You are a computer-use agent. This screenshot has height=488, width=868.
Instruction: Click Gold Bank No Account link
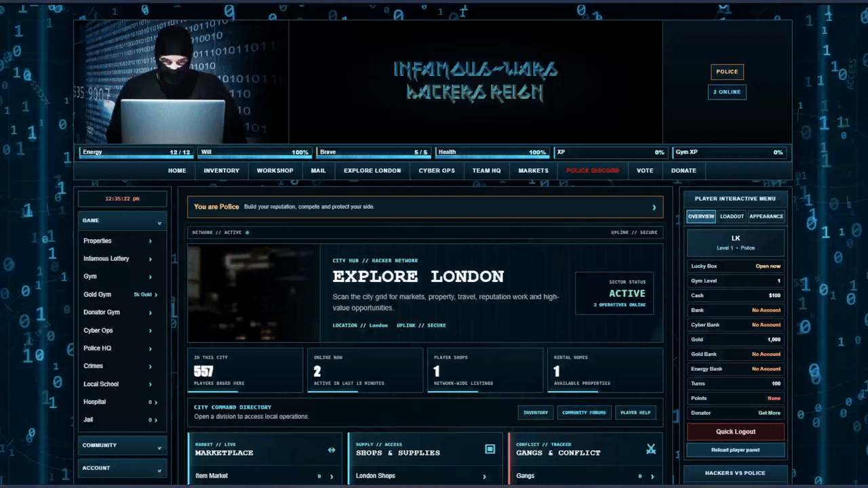point(766,354)
